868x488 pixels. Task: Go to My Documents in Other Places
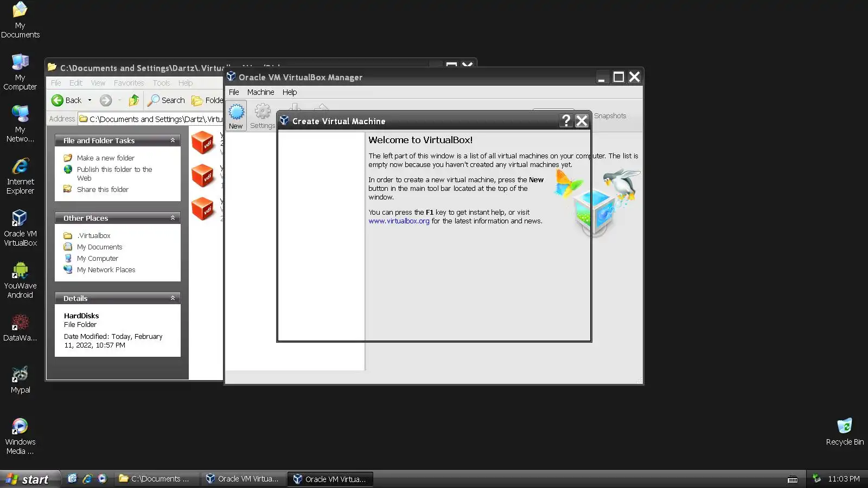tap(99, 247)
